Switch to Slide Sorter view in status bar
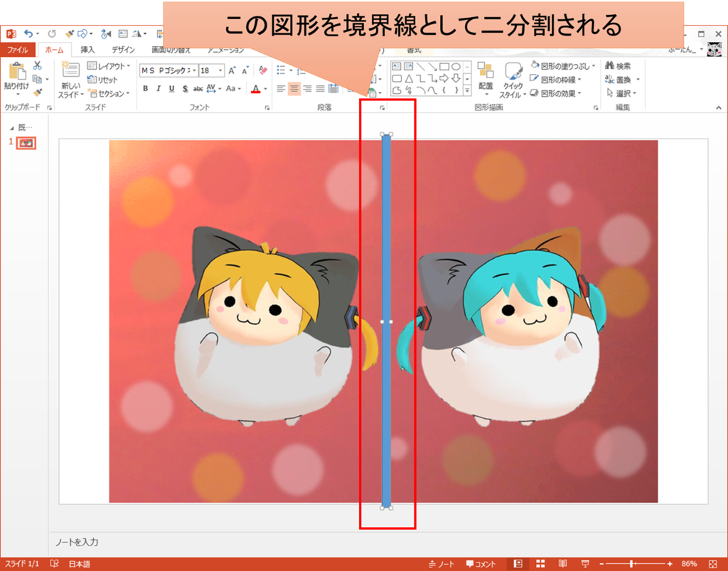This screenshot has width=728, height=571. pyautogui.click(x=540, y=564)
